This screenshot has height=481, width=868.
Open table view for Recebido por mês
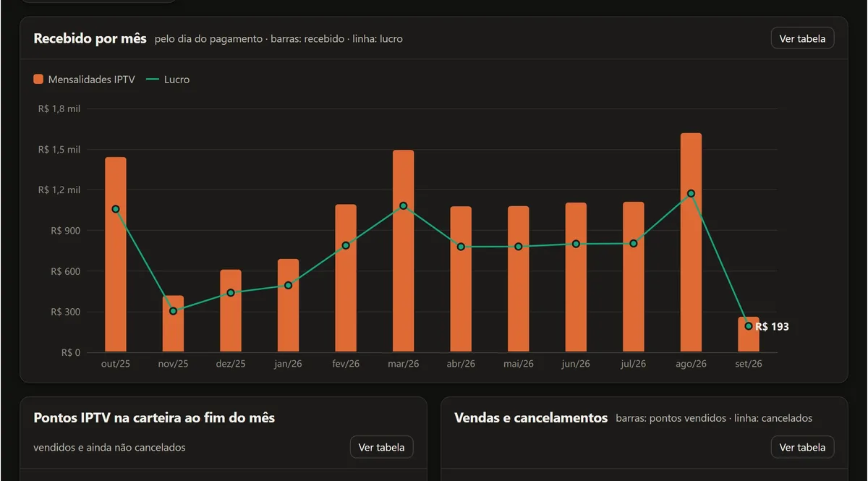802,38
